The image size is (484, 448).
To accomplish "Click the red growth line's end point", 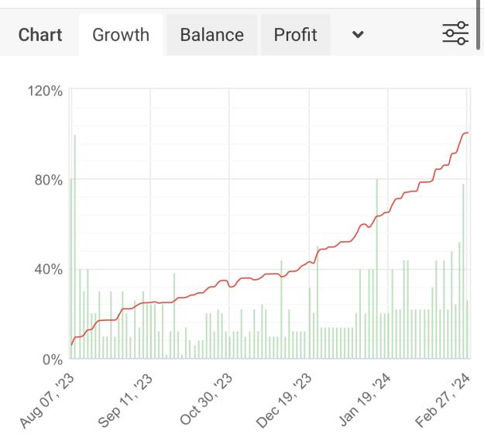I will 468,133.
